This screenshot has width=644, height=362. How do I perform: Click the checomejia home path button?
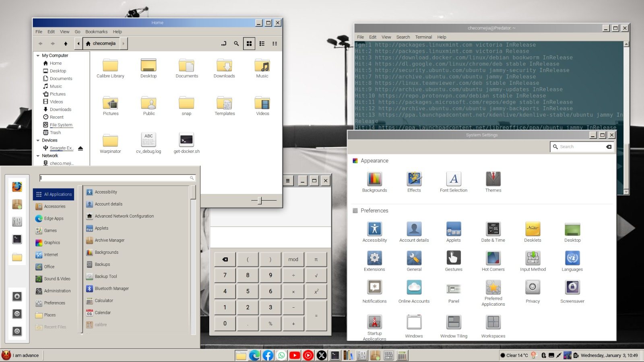point(101,43)
